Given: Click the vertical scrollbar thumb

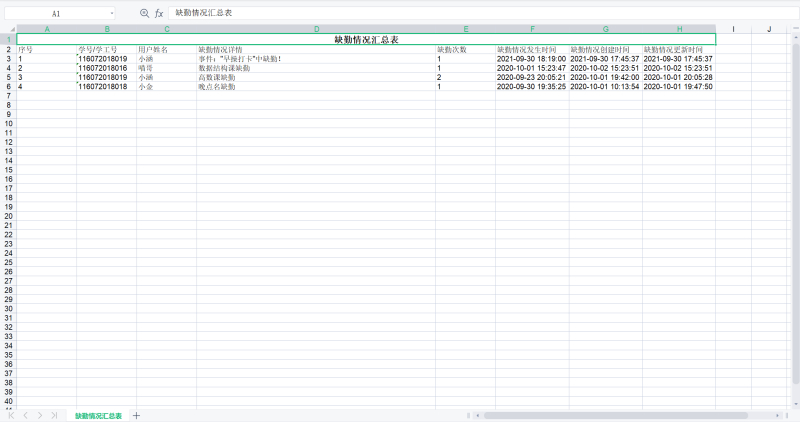Looking at the screenshot, I should pos(796,213).
